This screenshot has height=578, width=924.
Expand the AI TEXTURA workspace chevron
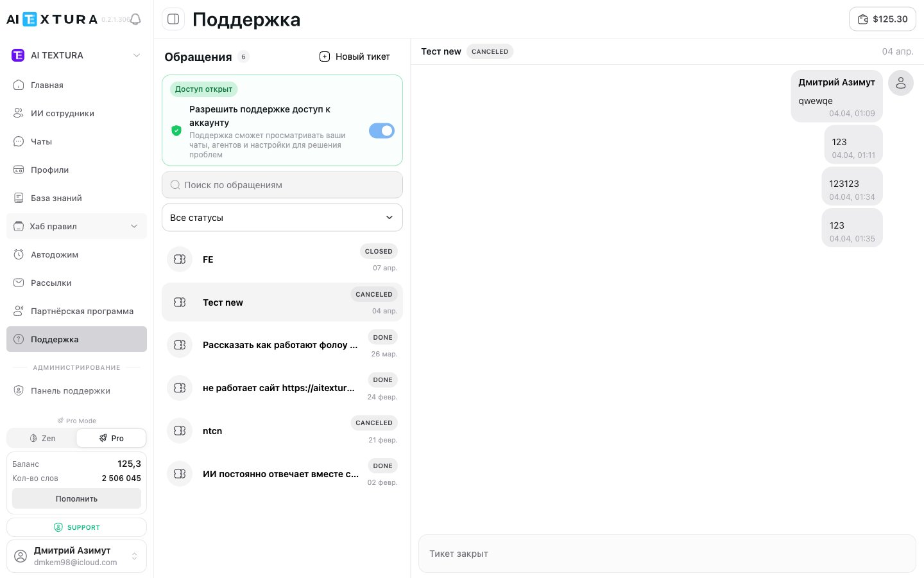point(137,55)
